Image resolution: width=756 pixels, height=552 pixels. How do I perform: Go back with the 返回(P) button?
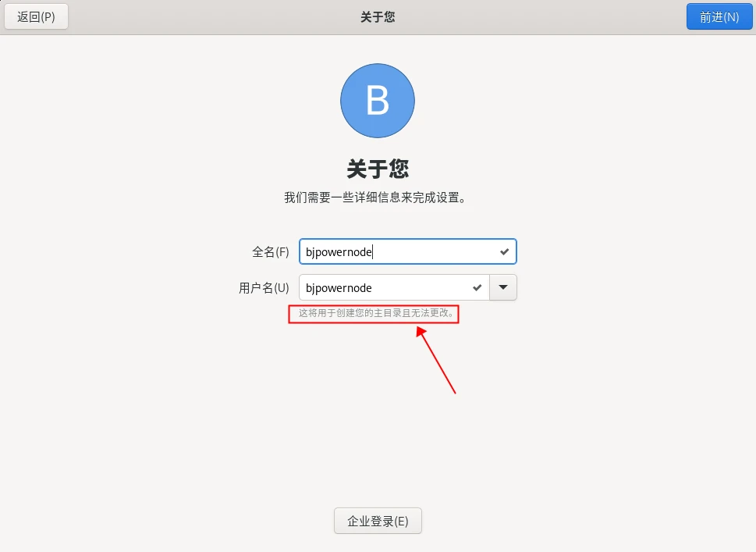36,17
